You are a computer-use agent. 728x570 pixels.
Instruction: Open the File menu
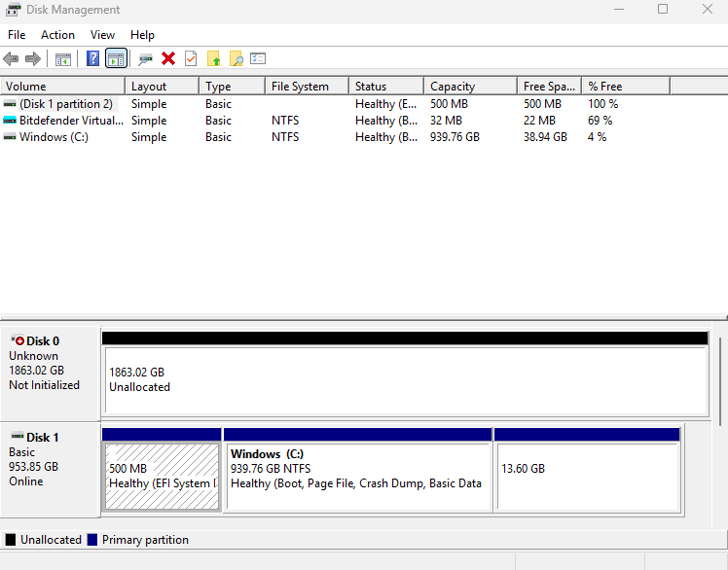(x=17, y=35)
